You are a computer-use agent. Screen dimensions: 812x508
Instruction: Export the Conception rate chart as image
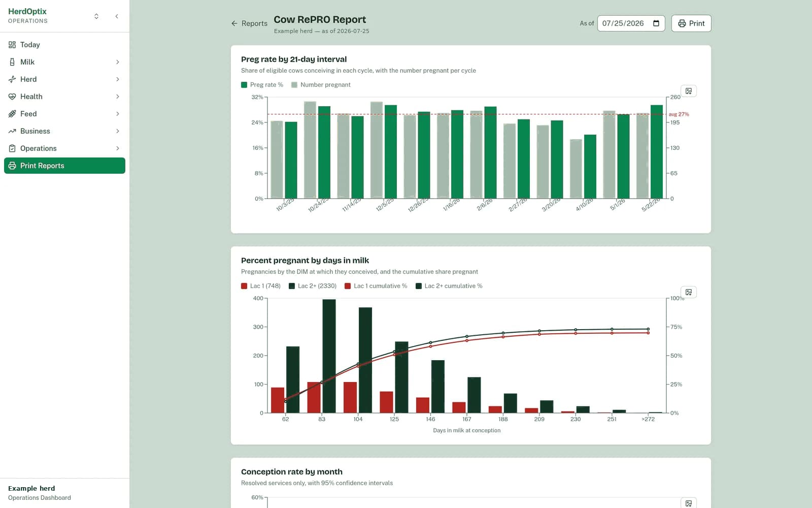(689, 503)
